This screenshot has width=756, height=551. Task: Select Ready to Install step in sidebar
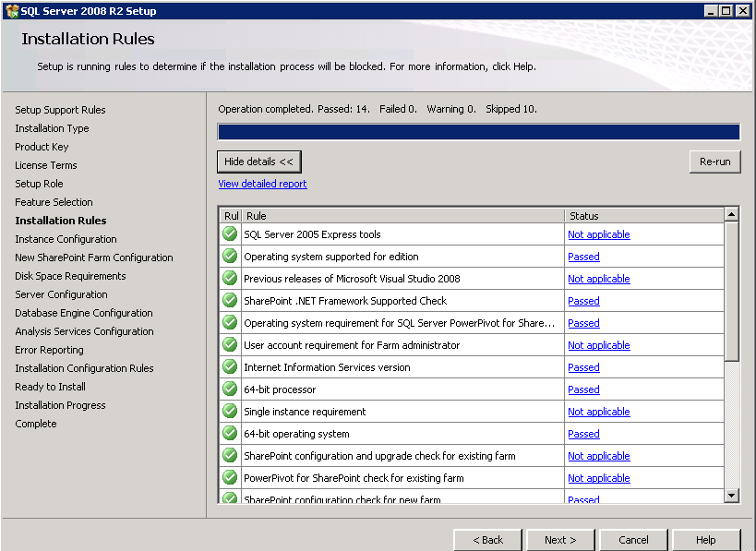(x=50, y=387)
